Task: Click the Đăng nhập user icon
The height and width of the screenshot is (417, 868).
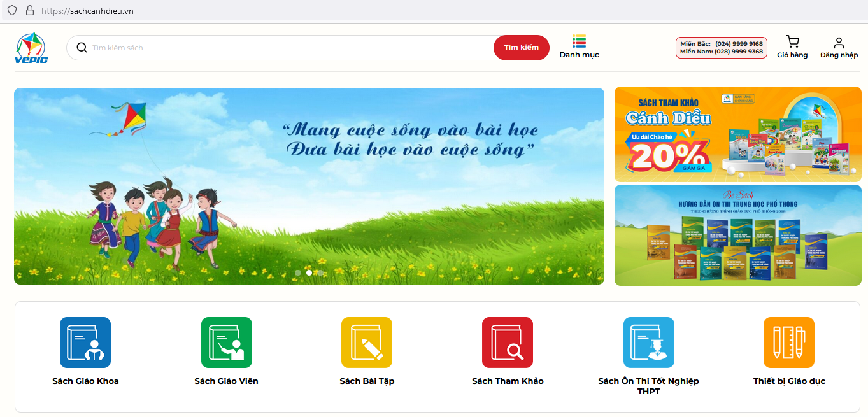Action: point(839,43)
